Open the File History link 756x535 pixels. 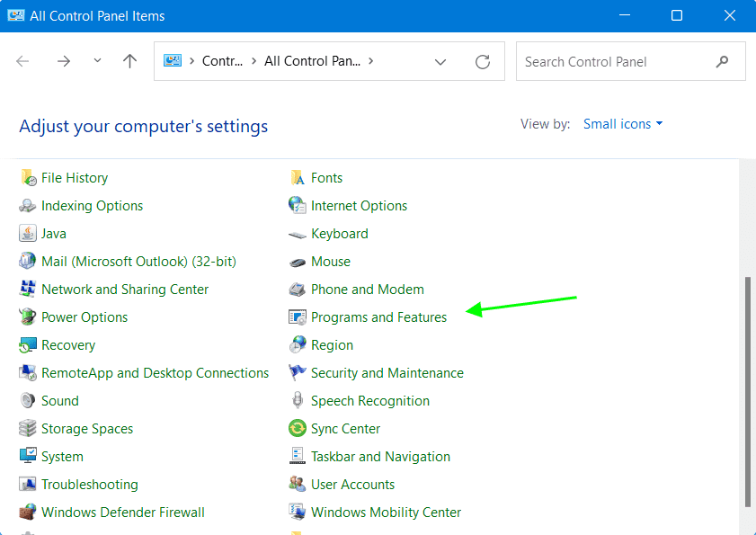pos(75,177)
